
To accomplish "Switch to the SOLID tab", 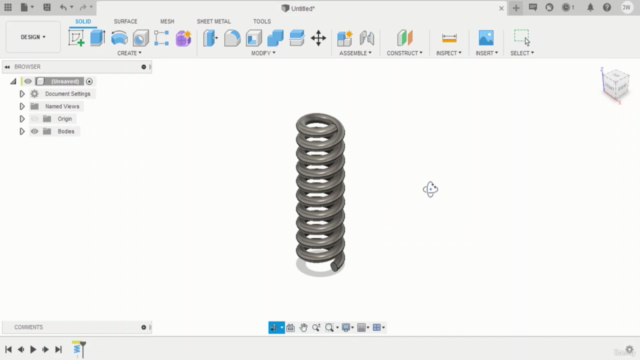I will (83, 21).
